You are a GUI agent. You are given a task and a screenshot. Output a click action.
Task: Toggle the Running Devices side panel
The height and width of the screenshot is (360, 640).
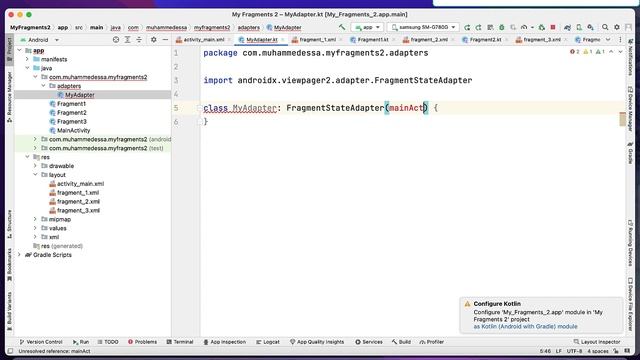[x=631, y=243]
